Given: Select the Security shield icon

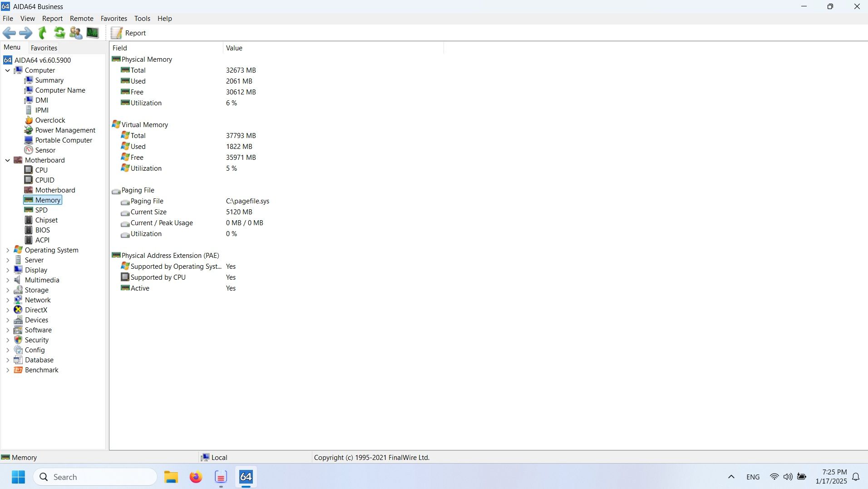Looking at the screenshot, I should point(18,340).
